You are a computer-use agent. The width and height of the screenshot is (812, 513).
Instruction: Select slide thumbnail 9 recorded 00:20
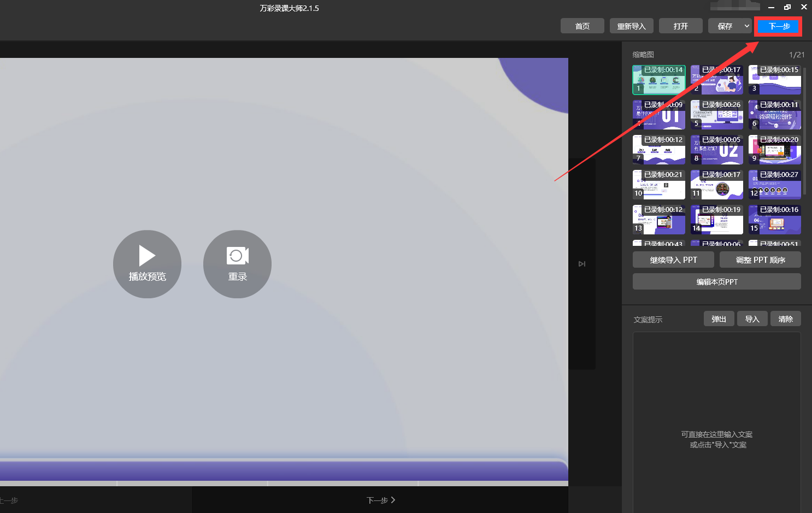(x=775, y=150)
